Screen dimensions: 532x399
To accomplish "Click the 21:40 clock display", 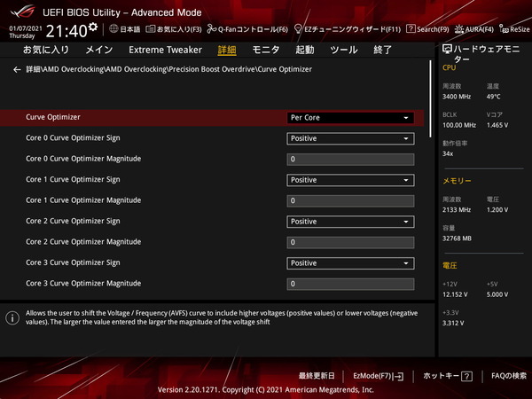I will tap(66, 31).
